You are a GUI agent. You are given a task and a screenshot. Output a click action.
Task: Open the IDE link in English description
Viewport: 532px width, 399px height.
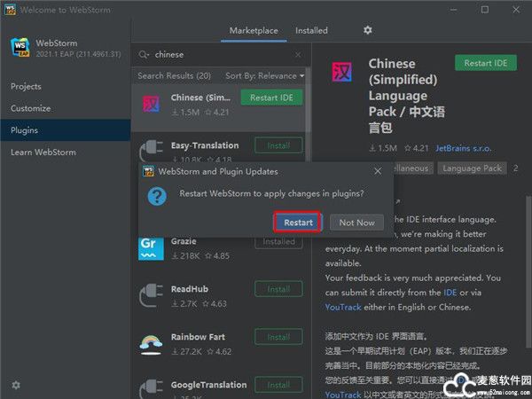coord(450,293)
